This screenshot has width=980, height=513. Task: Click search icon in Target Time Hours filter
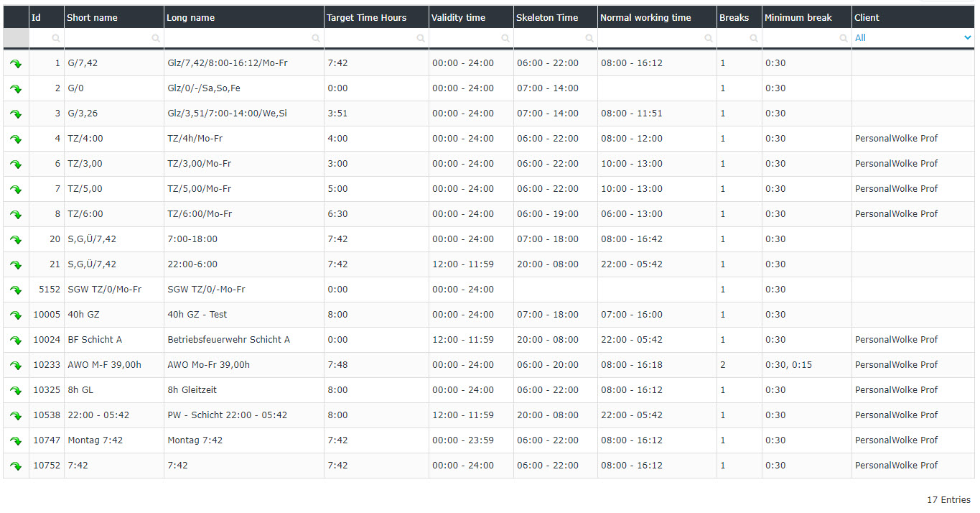[x=421, y=38]
